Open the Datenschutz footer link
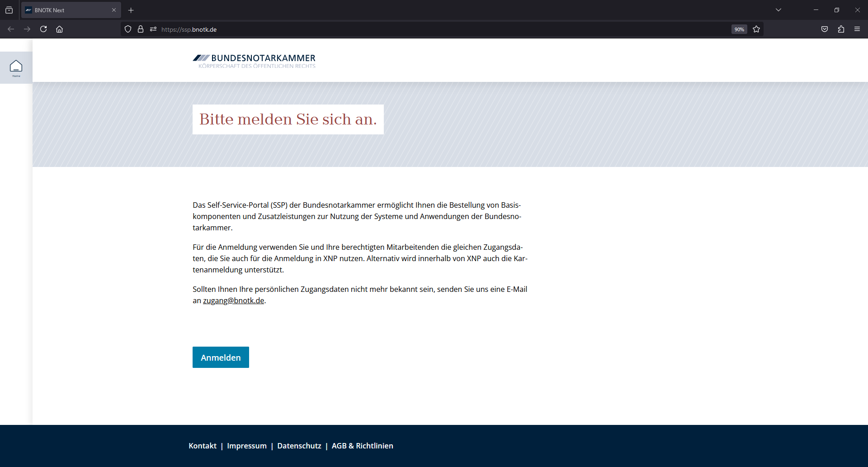 pyautogui.click(x=299, y=446)
